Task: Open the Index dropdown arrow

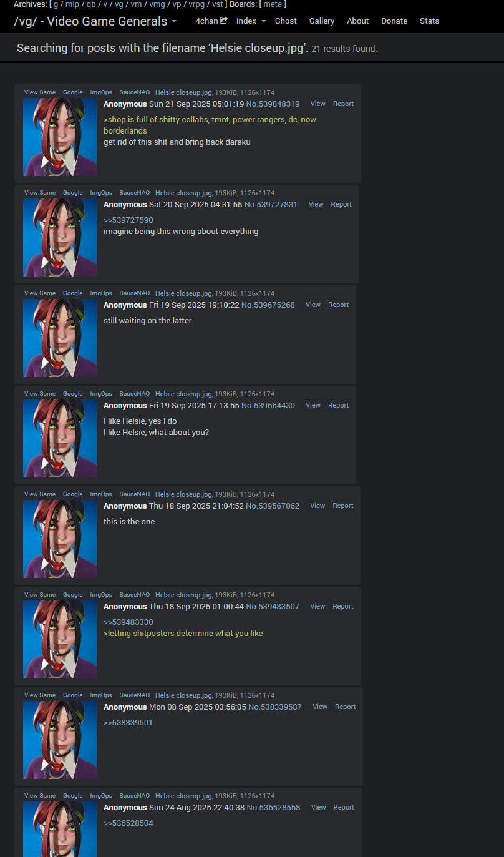Action: pos(263,21)
